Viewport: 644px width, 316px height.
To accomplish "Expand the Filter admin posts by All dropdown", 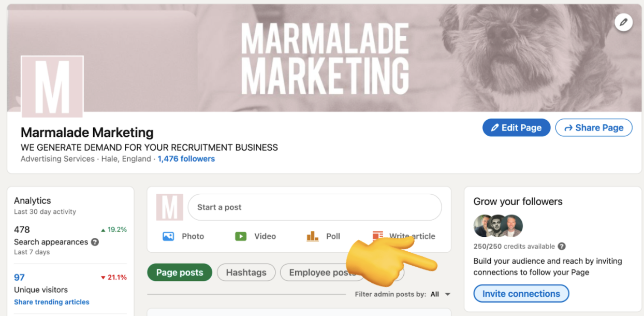I will [x=440, y=294].
